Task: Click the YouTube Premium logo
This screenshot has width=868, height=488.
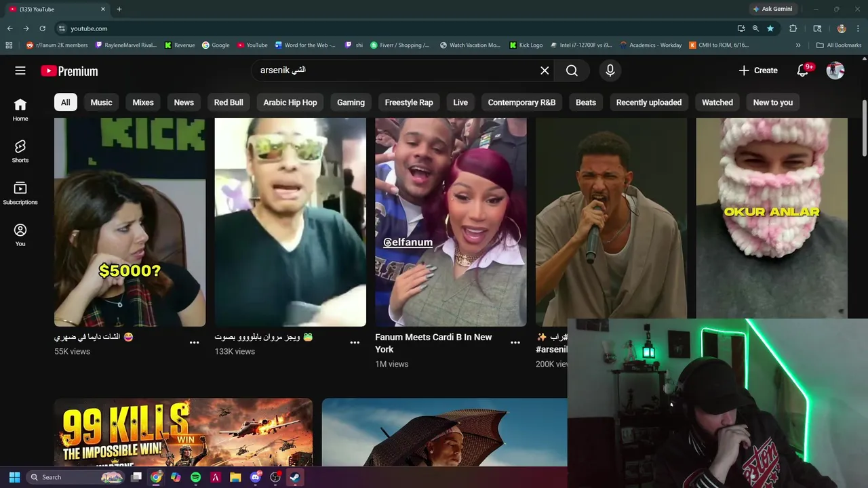Action: pyautogui.click(x=69, y=71)
